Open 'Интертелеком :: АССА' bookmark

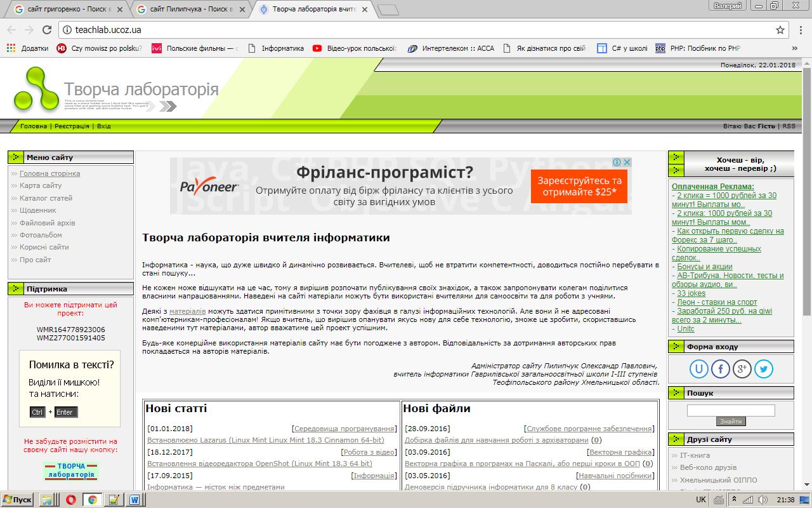coord(450,48)
